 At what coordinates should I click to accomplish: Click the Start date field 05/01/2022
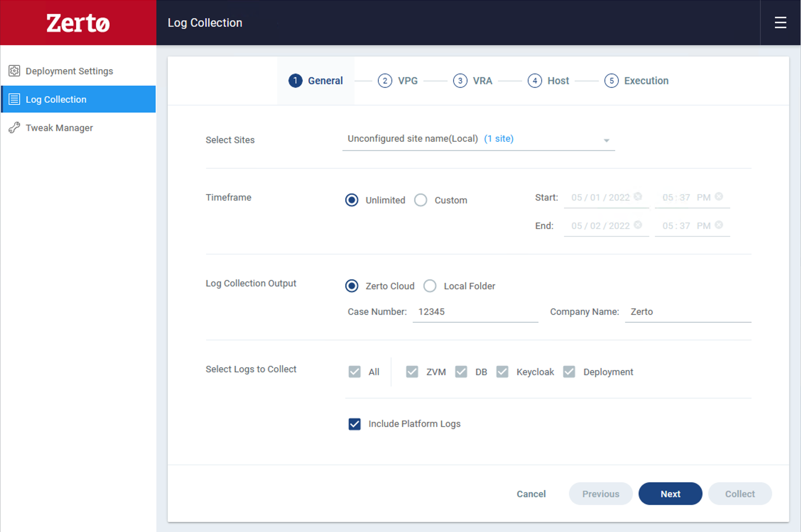coord(606,197)
